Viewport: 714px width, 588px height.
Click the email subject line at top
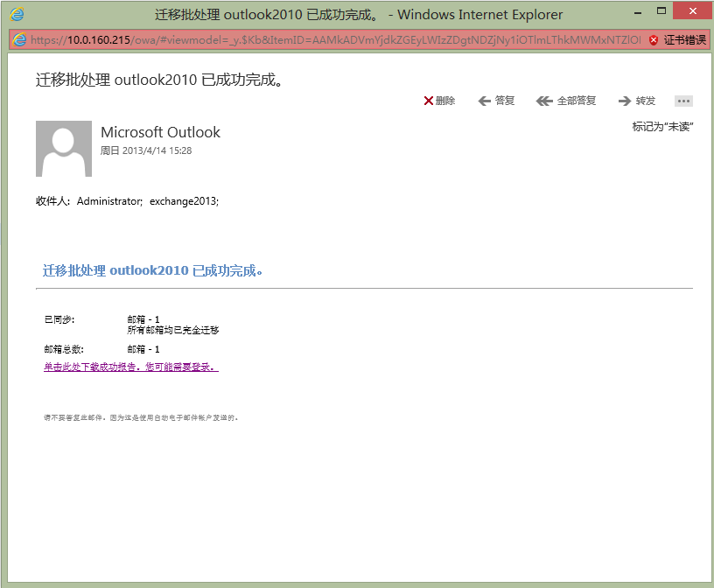[x=159, y=80]
